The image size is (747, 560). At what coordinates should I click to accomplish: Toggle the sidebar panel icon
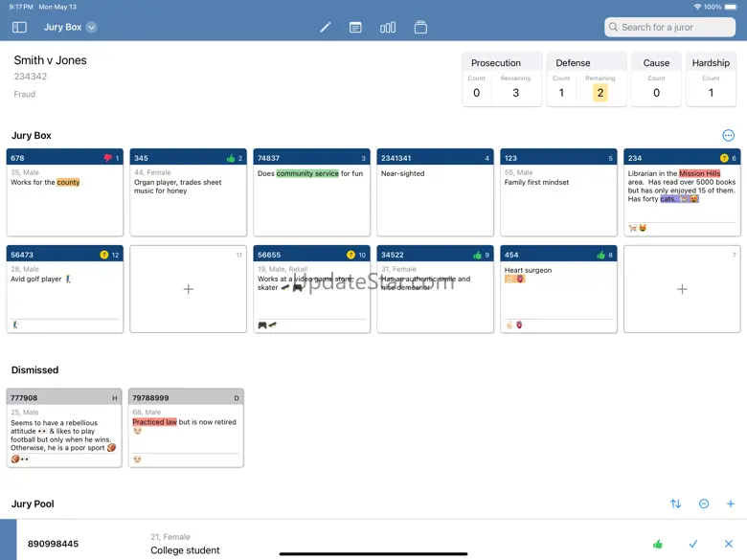[19, 27]
